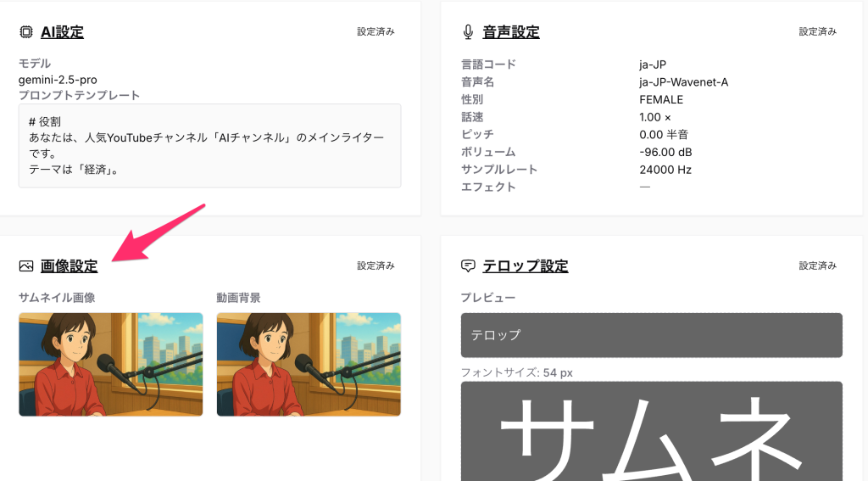
Task: Click the 設定済み status in 画像設定 card
Action: (376, 266)
